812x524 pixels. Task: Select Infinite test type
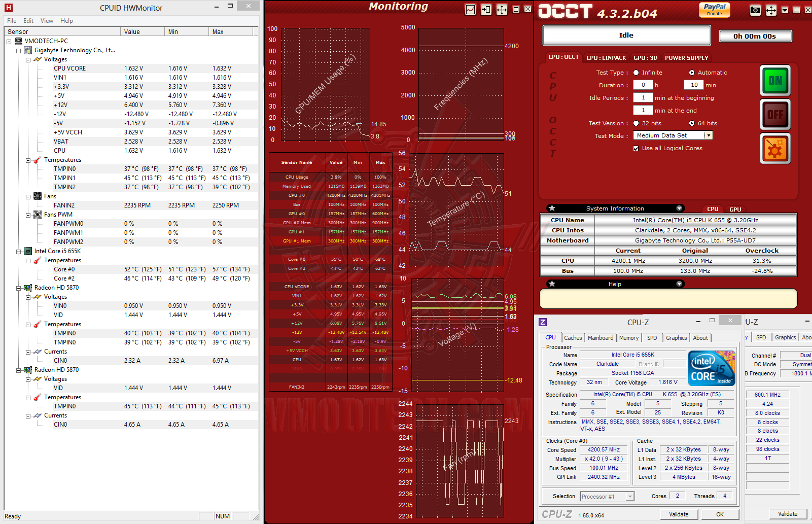click(x=636, y=73)
